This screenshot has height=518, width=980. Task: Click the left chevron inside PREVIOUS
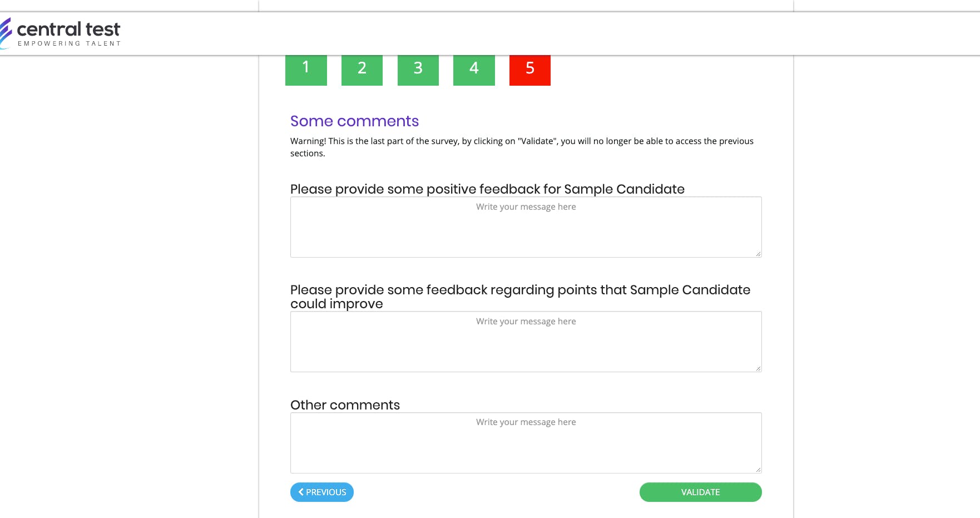click(x=301, y=492)
